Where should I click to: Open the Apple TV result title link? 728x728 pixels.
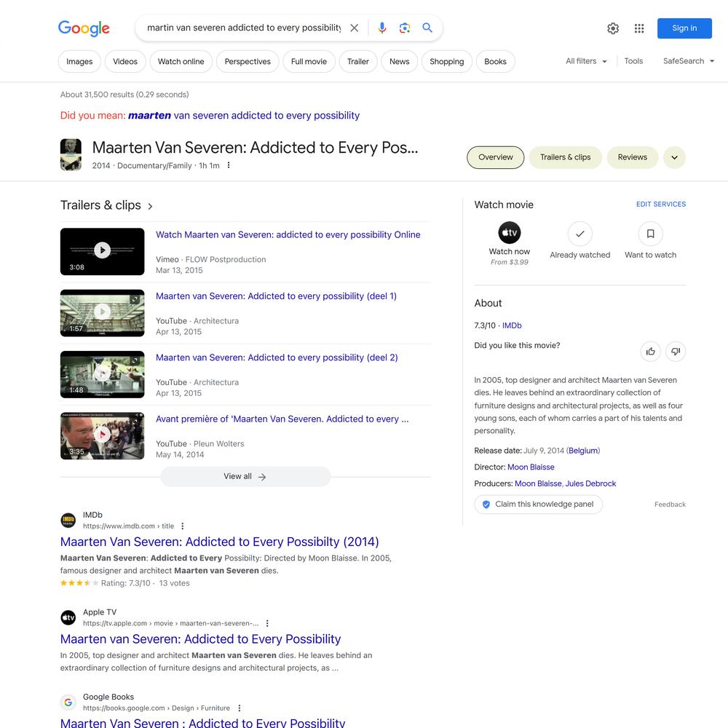pyautogui.click(x=201, y=639)
